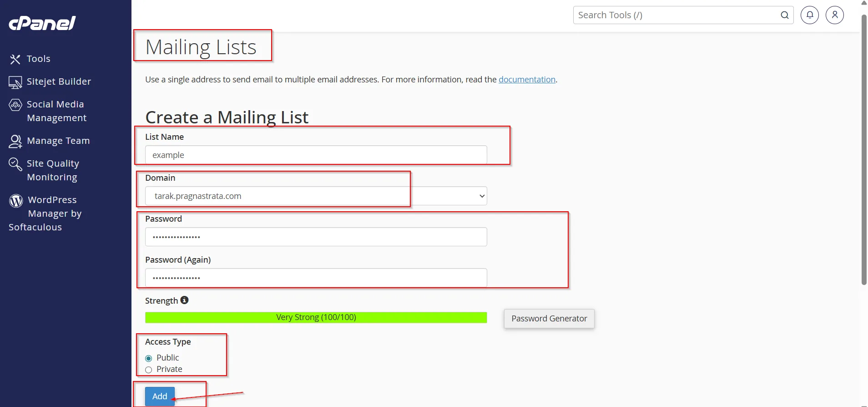Image resolution: width=868 pixels, height=407 pixels.
Task: Click the Site Quality Monitoring magnifier icon
Action: tap(15, 164)
